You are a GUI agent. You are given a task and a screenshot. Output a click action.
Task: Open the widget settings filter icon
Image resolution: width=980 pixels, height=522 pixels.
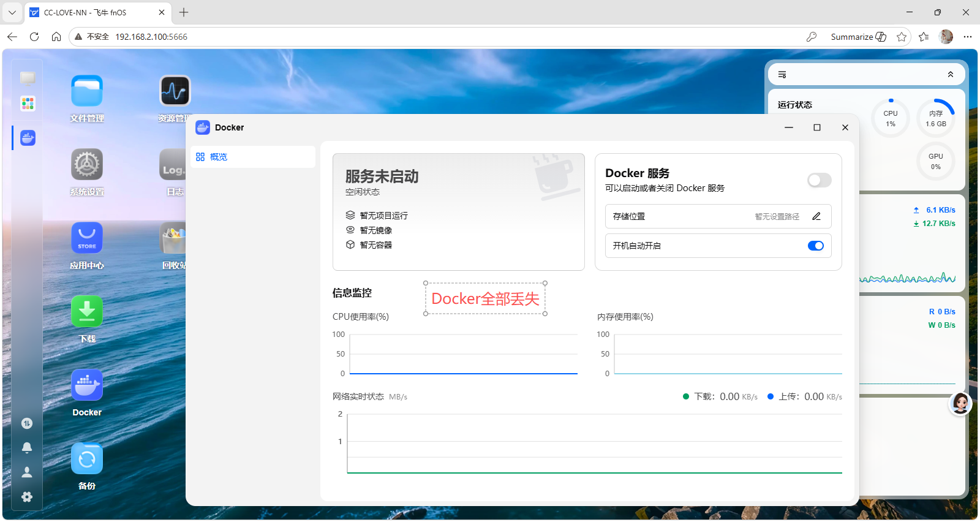pyautogui.click(x=782, y=75)
